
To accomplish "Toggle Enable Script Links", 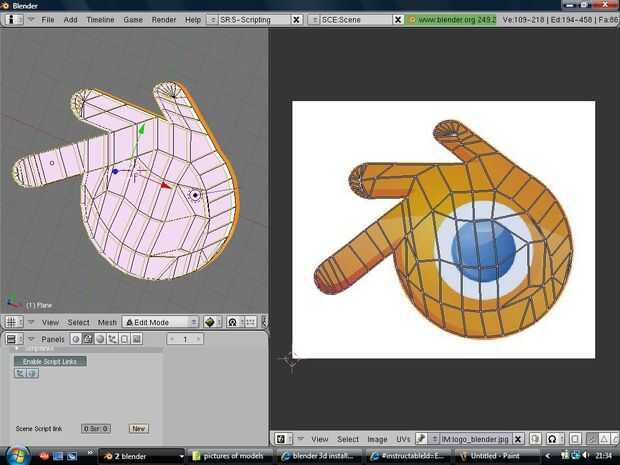I will click(x=50, y=361).
